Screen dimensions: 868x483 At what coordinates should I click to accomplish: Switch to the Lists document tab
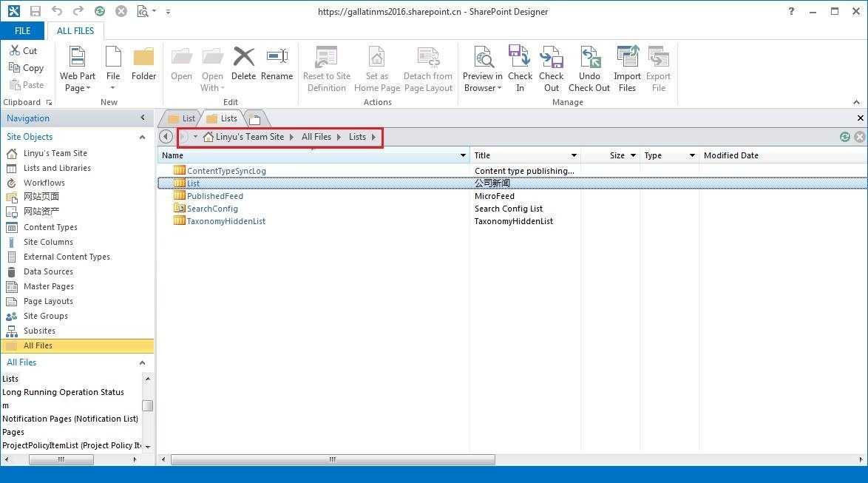pos(222,118)
